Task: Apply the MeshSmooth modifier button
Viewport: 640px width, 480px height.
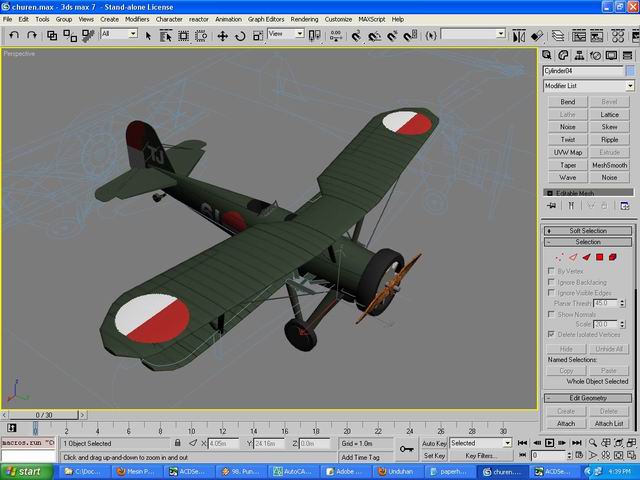Action: click(609, 165)
